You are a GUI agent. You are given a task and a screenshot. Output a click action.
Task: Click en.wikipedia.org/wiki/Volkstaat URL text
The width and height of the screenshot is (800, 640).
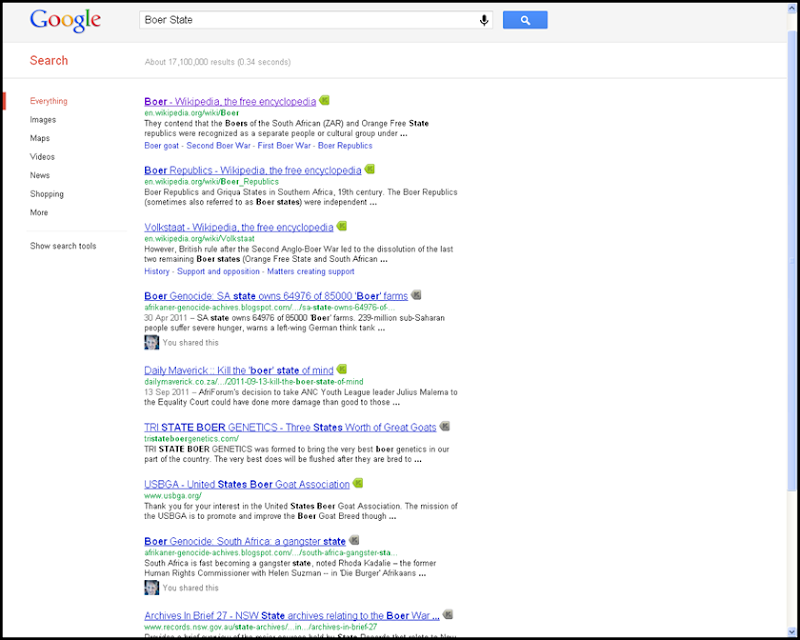pos(199,239)
